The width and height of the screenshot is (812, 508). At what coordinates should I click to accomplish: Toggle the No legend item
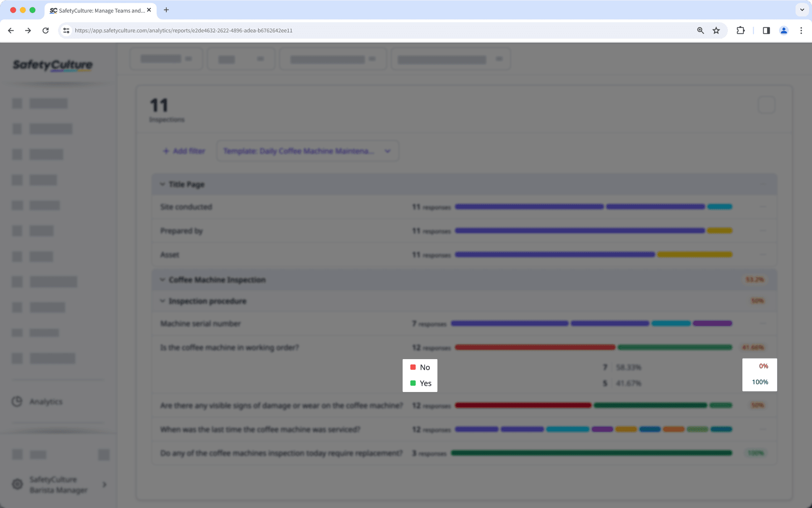click(420, 367)
